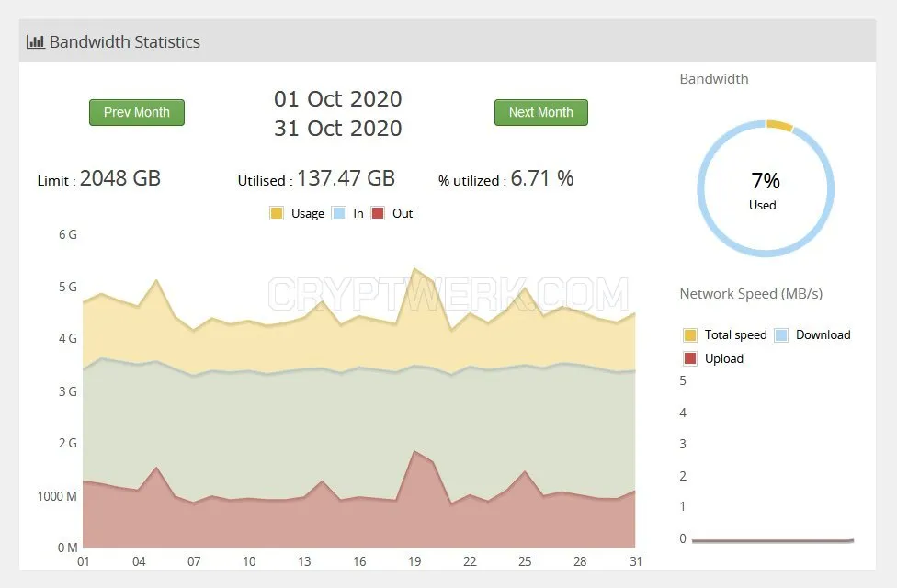This screenshot has height=588, width=897.
Task: Click the yellow Total speed swatch
Action: (690, 334)
